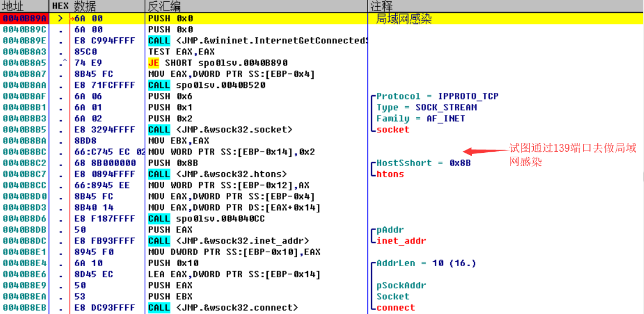The width and height of the screenshot is (644, 314).
Task: Click the red arrow pointing at the comments
Action: click(484, 151)
